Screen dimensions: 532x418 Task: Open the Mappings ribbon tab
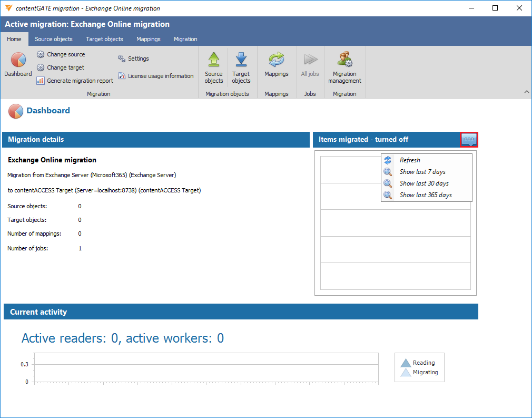coord(148,39)
